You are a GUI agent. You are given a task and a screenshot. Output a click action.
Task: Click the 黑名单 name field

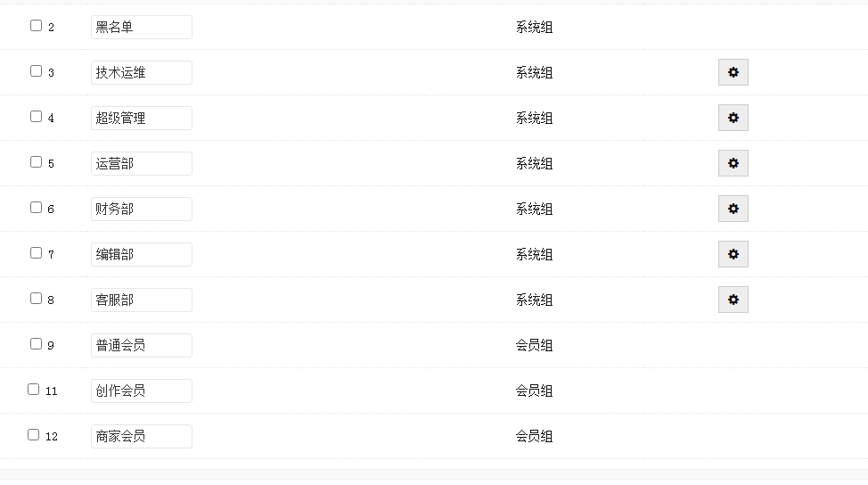(141, 27)
